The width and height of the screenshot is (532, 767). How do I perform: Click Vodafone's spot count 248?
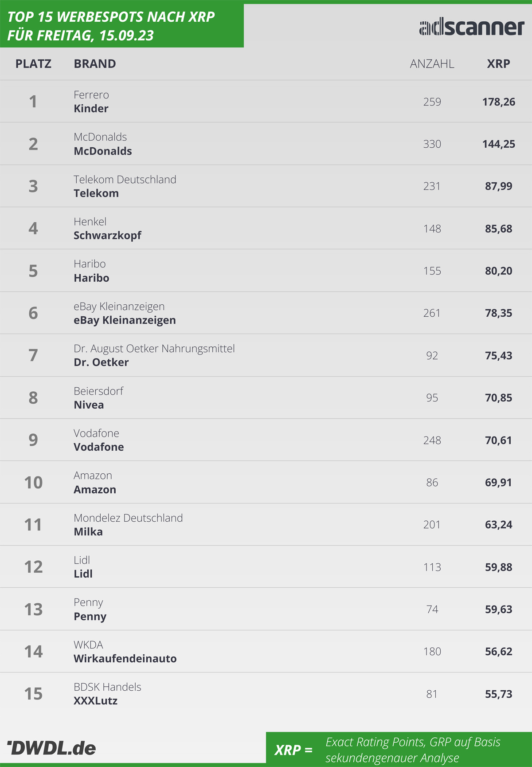(432, 440)
